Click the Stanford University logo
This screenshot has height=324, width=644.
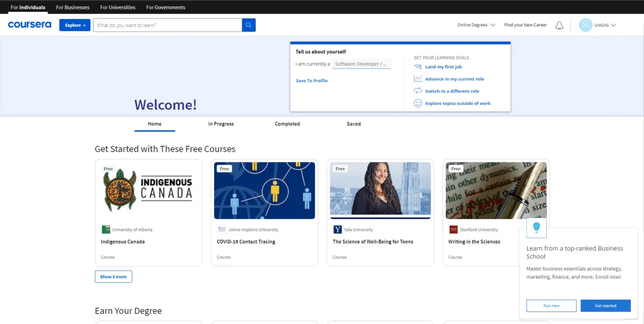[x=453, y=230]
